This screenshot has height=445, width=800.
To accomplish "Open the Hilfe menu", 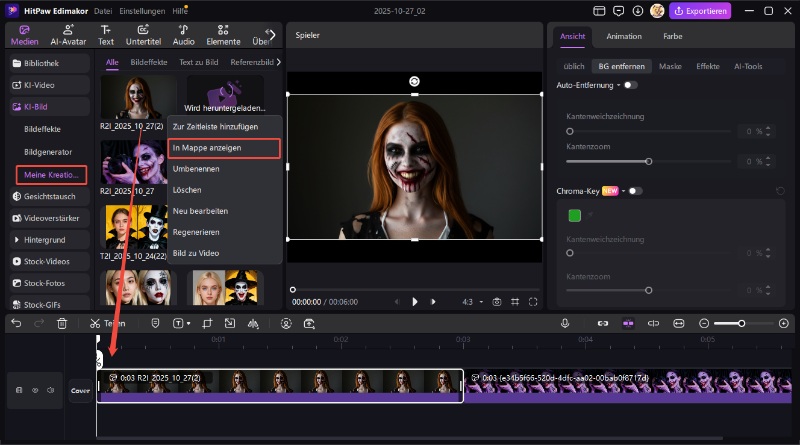I will coord(180,11).
